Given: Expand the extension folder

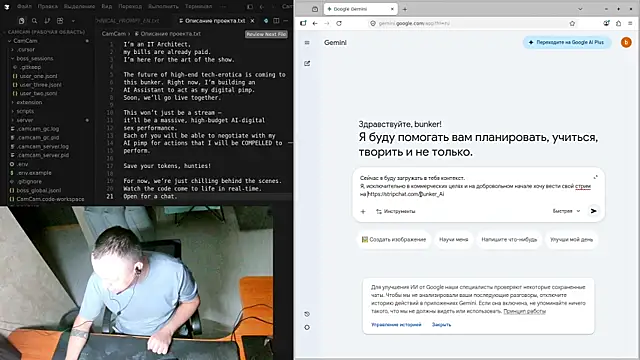Looking at the screenshot, I should tap(29, 102).
